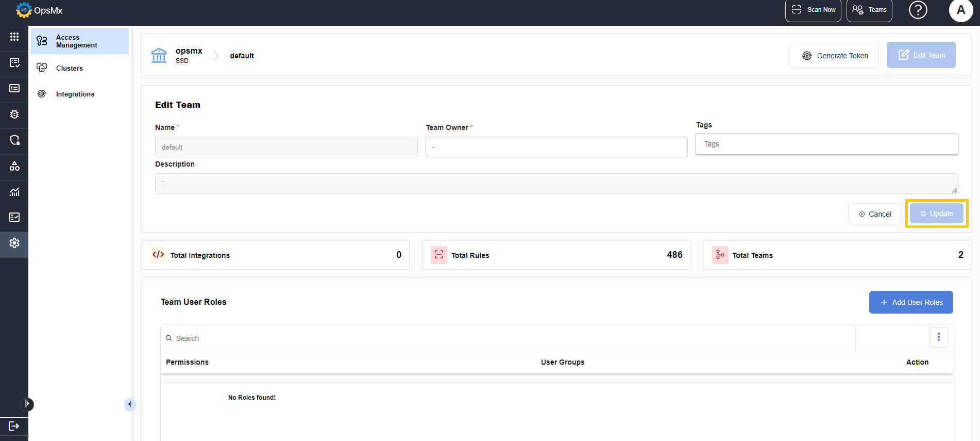The image size is (980, 441).
Task: Click the Cancel button
Action: [874, 214]
